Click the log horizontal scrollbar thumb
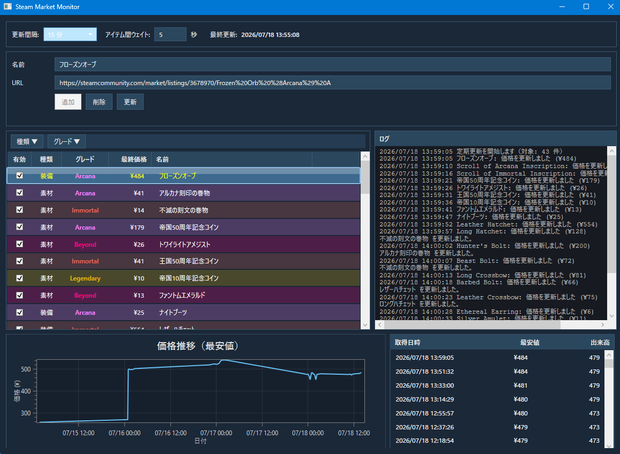 [472, 325]
